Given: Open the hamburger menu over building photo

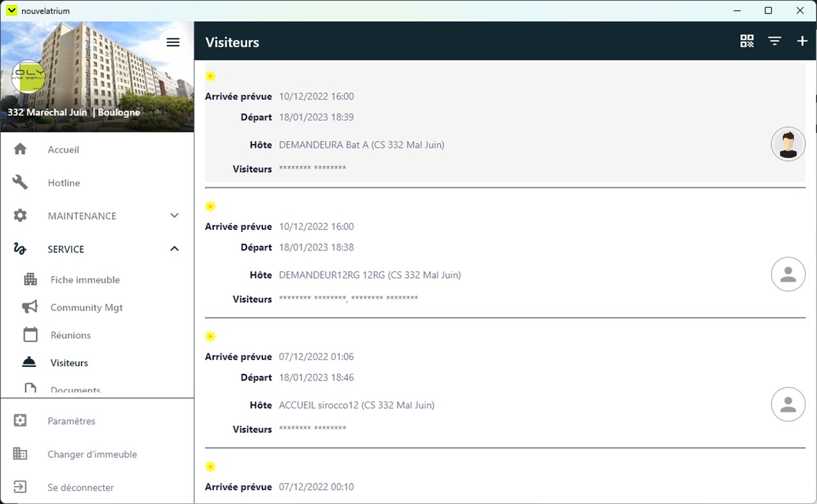Looking at the screenshot, I should pyautogui.click(x=173, y=42).
